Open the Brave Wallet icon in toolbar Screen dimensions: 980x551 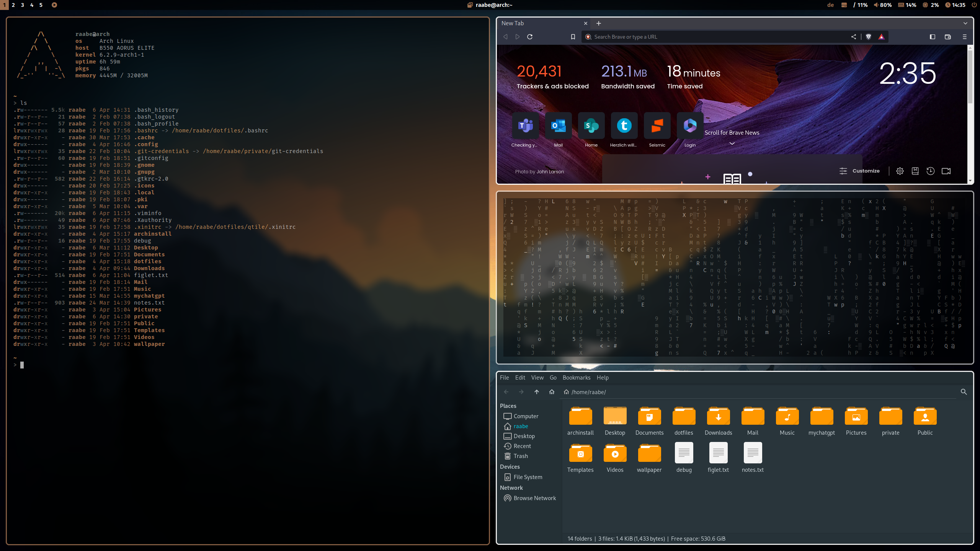[948, 37]
